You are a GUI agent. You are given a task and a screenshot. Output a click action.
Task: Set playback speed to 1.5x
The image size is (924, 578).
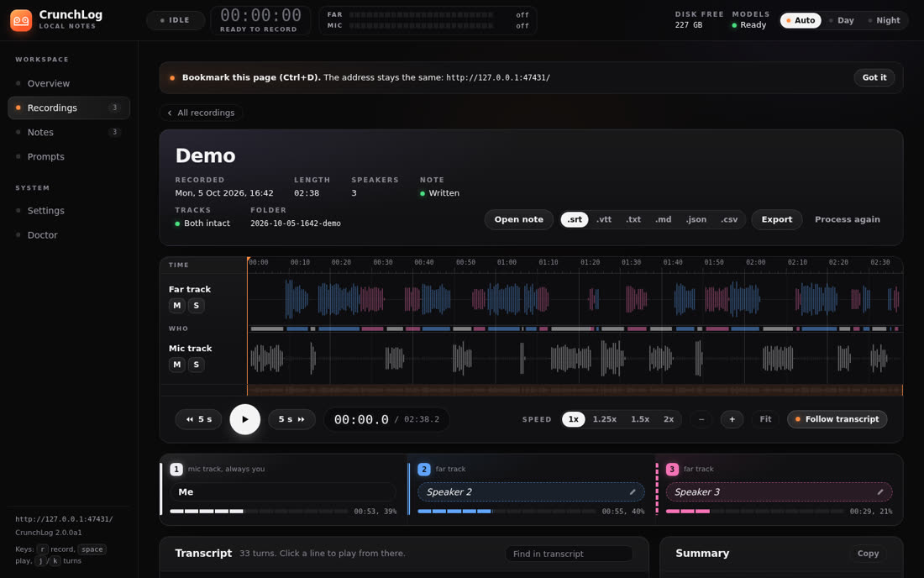click(x=640, y=419)
